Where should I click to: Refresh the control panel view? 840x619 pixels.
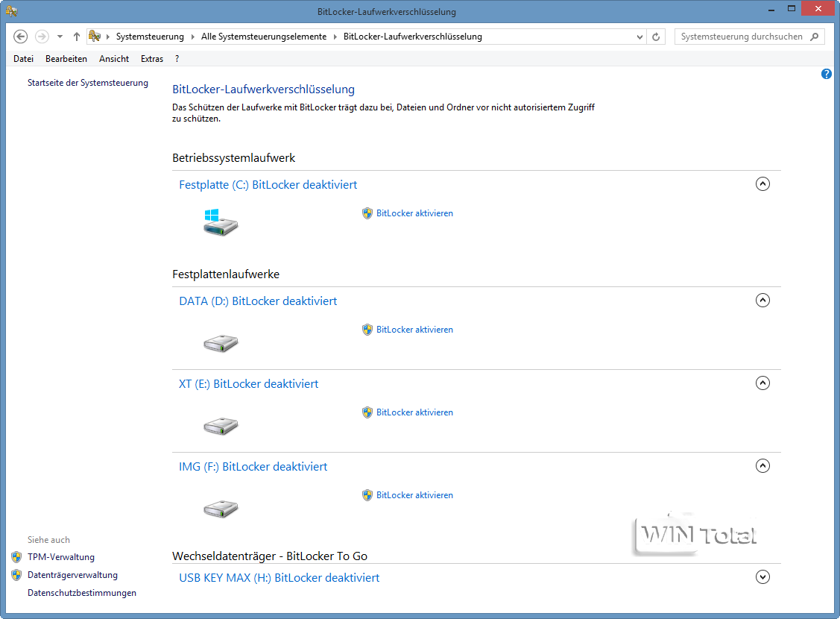[x=656, y=37]
